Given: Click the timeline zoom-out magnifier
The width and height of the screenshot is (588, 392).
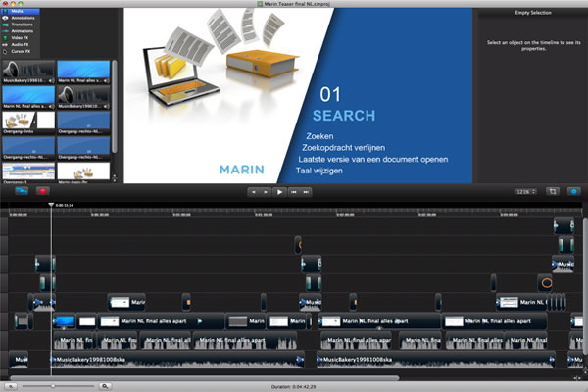Looking at the screenshot, I should (x=12, y=386).
